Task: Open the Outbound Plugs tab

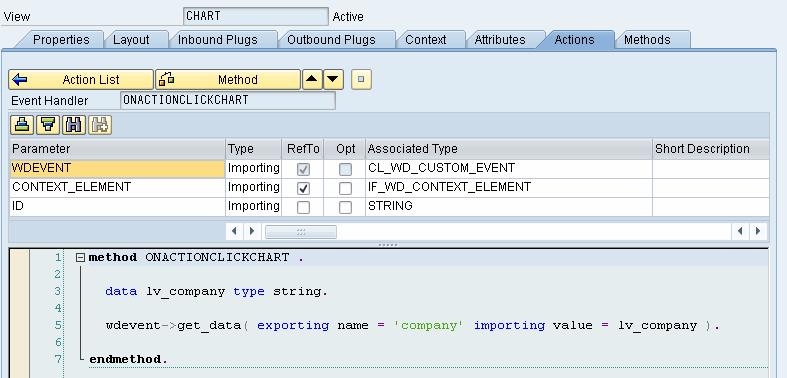Action: tap(331, 40)
